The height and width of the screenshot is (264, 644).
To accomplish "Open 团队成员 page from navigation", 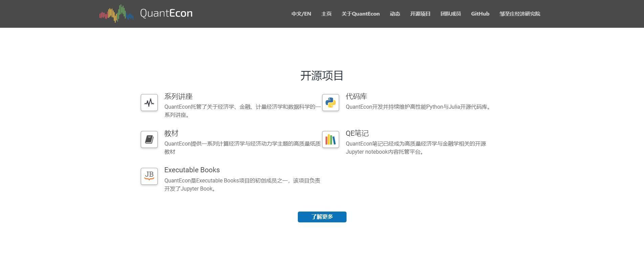I will [x=451, y=14].
